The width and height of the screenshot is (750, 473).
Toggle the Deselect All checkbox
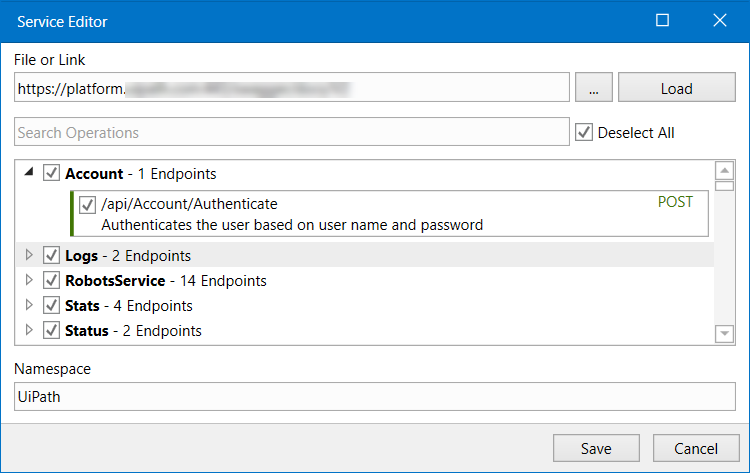584,132
